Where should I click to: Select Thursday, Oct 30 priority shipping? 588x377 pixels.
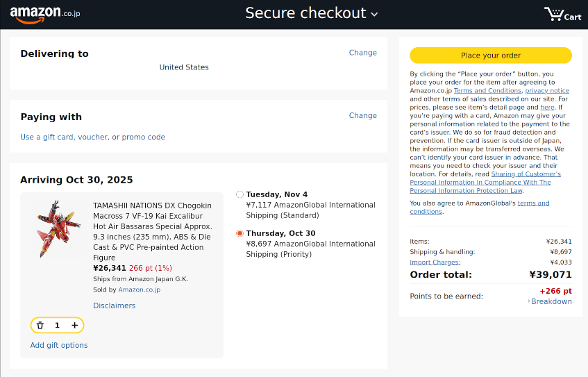240,233
